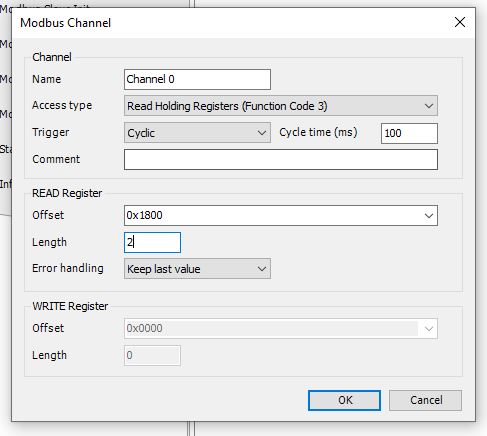The height and width of the screenshot is (436, 487).
Task: Close the Modbus Channel dialog with X
Action: point(460,22)
